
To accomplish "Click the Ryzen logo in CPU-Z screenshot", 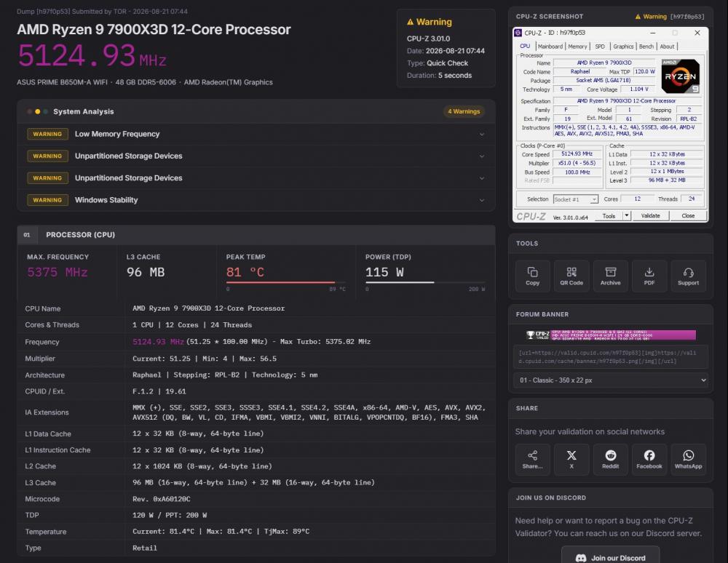I will (x=680, y=76).
